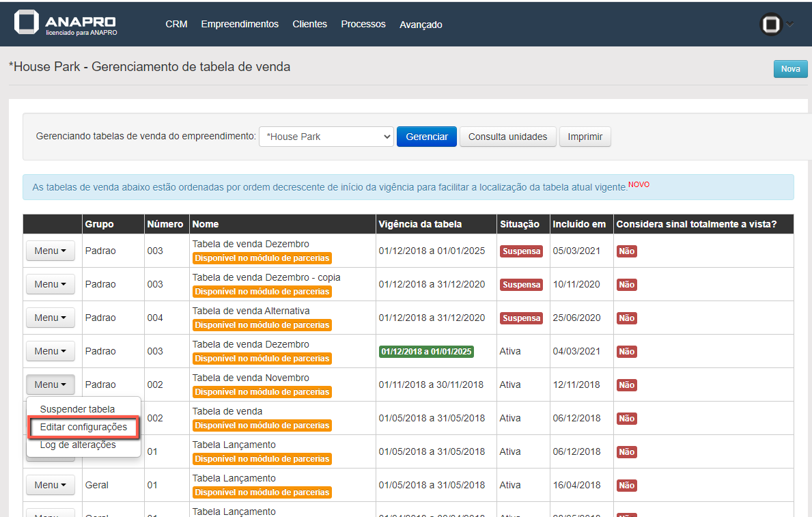Click the Consulta unidades button
The height and width of the screenshot is (517, 812).
click(507, 137)
